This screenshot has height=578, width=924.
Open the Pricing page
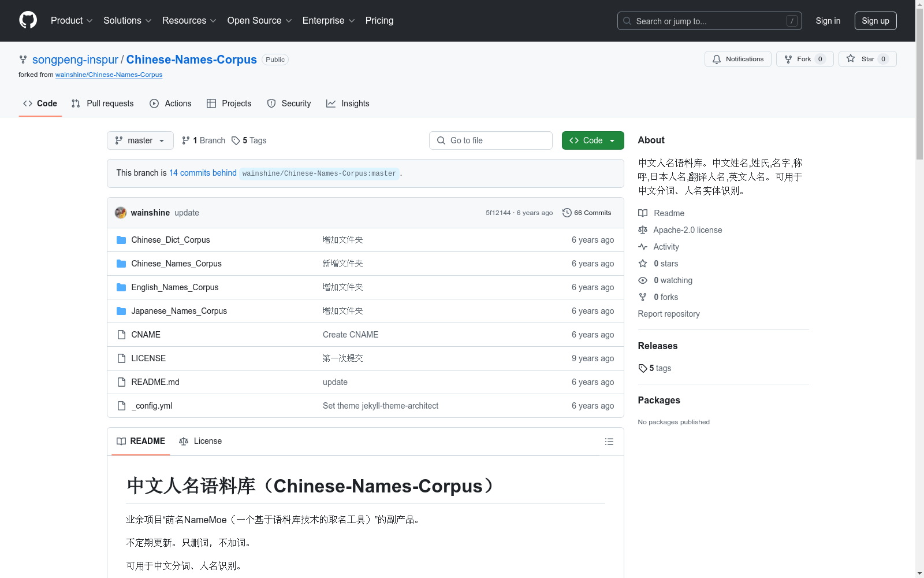tap(379, 20)
